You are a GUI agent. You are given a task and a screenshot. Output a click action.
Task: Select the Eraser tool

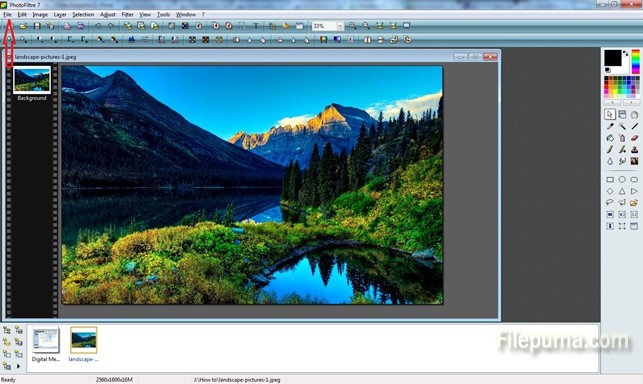pos(634,138)
